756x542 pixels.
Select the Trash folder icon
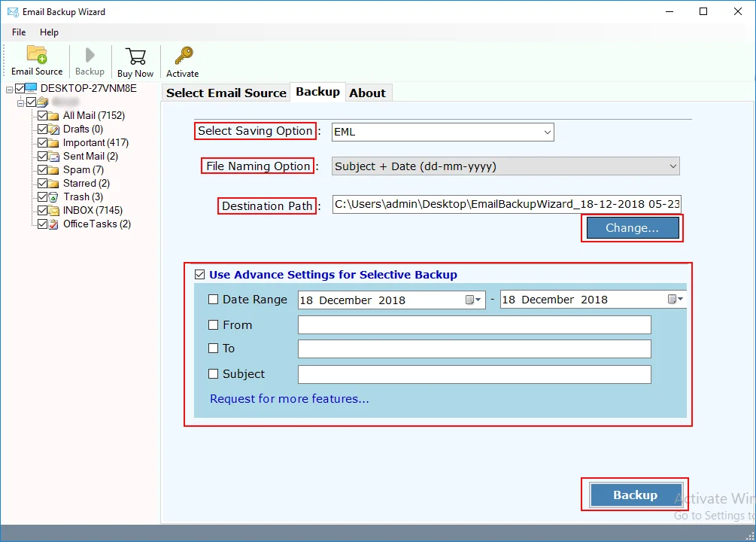point(53,197)
